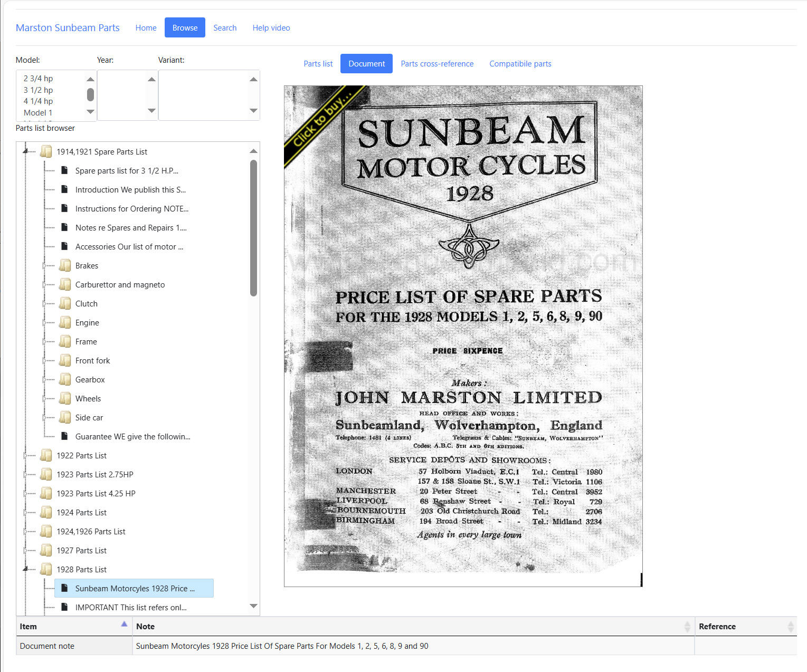807x672 pixels.
Task: Switch to the Parts list tab
Action: tap(318, 64)
